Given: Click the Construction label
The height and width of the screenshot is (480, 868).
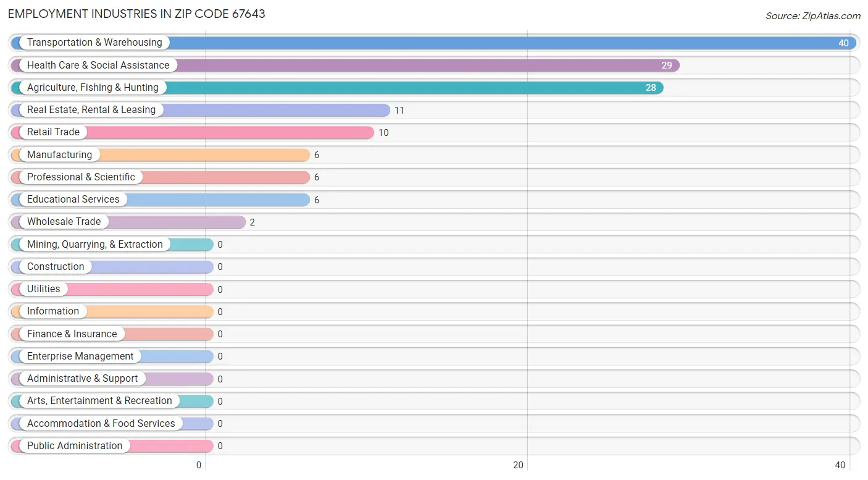Looking at the screenshot, I should click(56, 266).
